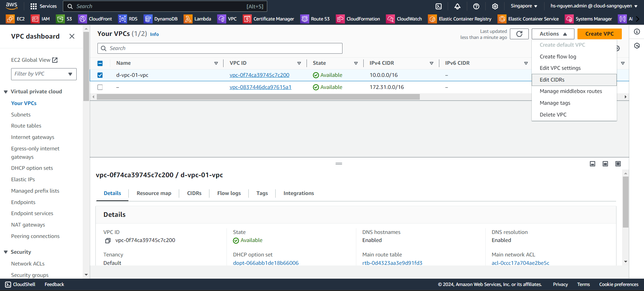The image size is (644, 291).
Task: Sort by the Name column arrow
Action: point(216,63)
